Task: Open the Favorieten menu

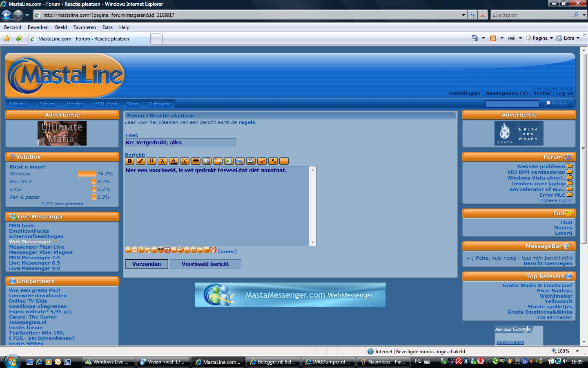Action: pyautogui.click(x=85, y=27)
